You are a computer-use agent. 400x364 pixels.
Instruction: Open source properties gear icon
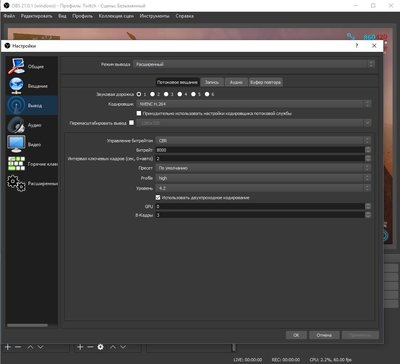(100, 347)
